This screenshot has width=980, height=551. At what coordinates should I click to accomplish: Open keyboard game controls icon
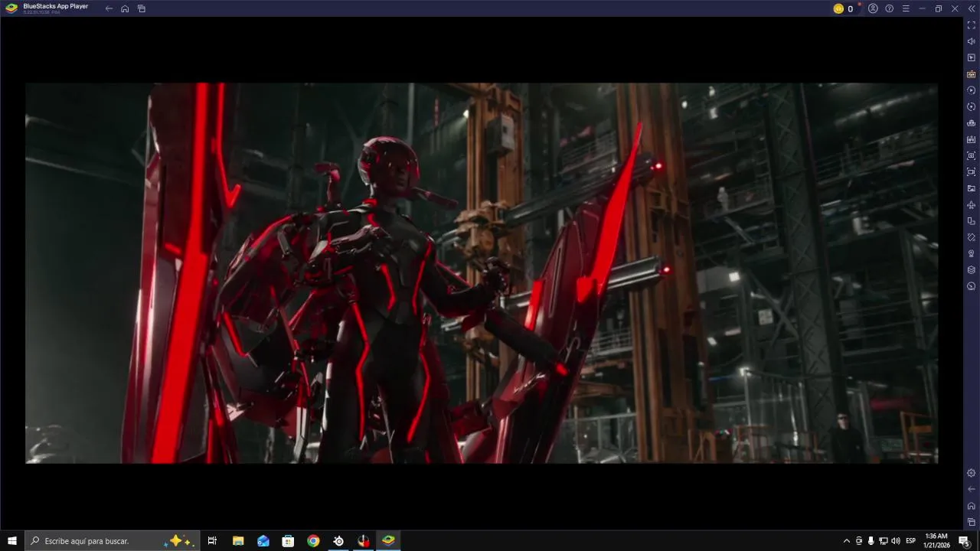(x=972, y=74)
